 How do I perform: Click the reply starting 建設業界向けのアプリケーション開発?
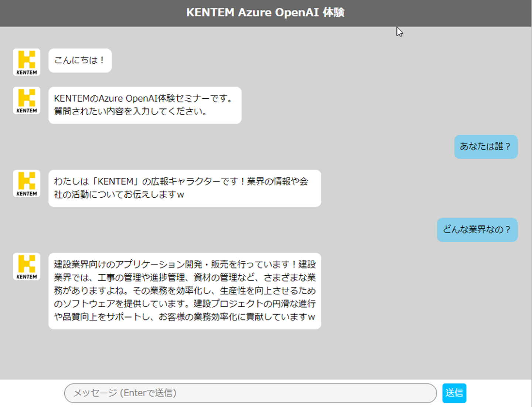185,291
